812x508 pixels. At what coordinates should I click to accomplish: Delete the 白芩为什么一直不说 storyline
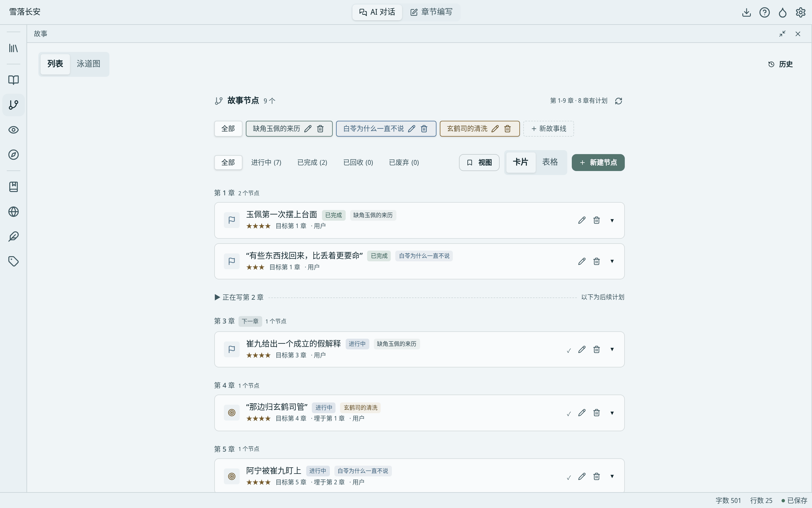coord(424,129)
